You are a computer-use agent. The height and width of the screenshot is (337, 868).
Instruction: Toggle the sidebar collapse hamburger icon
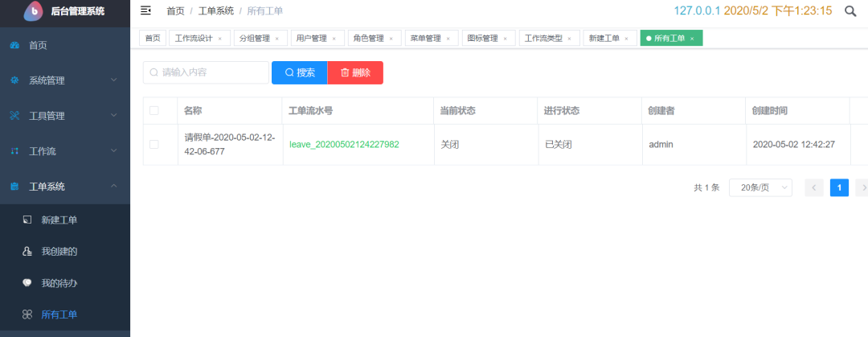point(145,10)
